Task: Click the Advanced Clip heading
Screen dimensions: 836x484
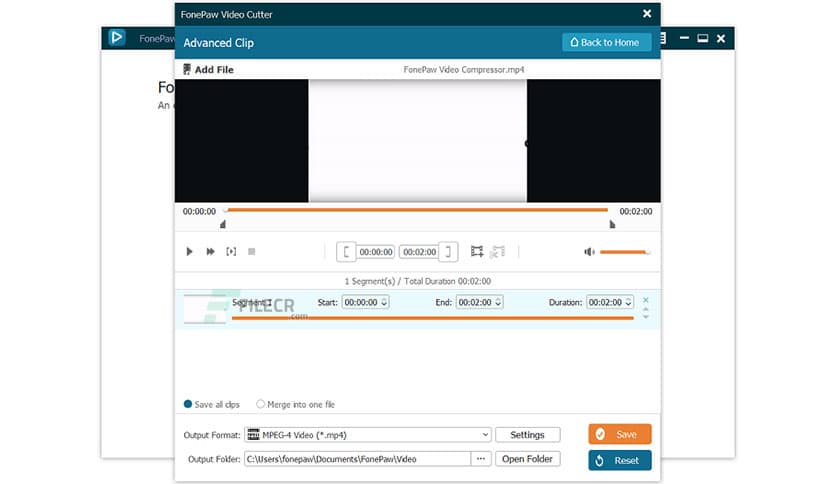Action: 219,43
